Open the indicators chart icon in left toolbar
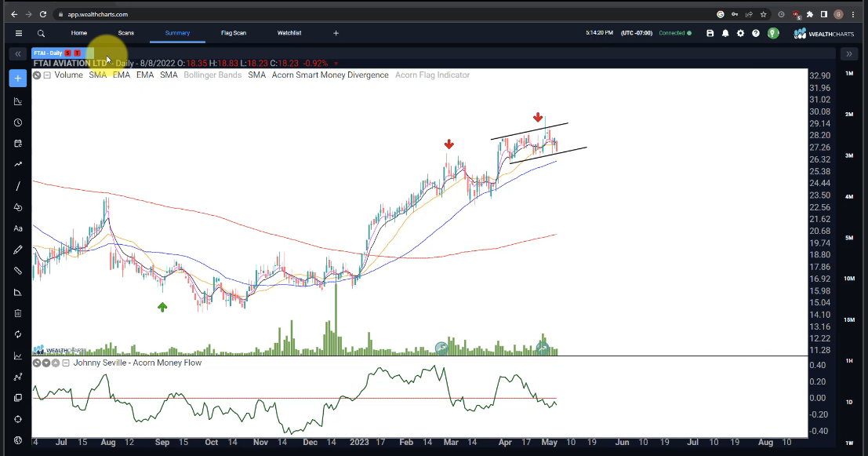The width and height of the screenshot is (868, 456). click(18, 101)
